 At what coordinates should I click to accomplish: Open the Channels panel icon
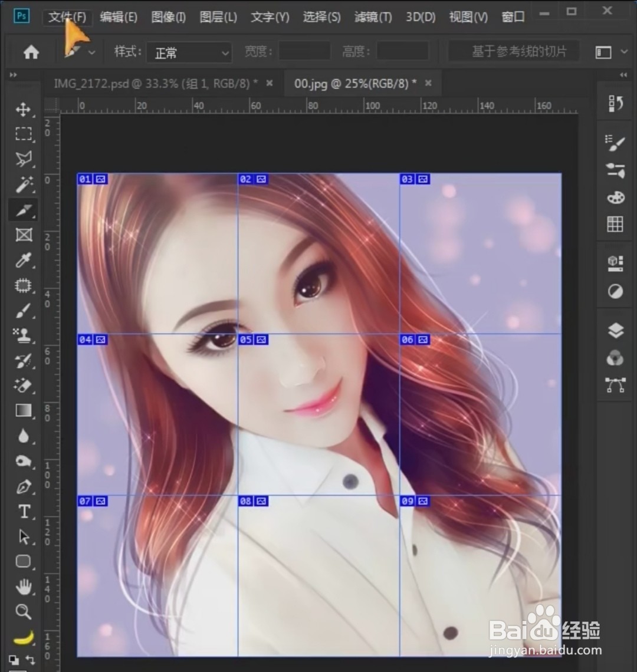click(616, 358)
